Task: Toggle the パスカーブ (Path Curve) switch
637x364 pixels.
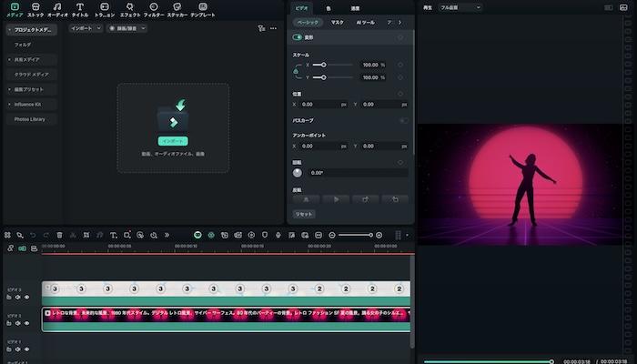Action: click(x=403, y=120)
